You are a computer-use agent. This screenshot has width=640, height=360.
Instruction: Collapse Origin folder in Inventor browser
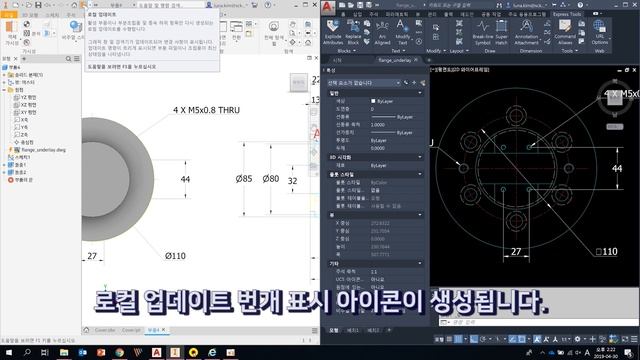tap(4, 90)
